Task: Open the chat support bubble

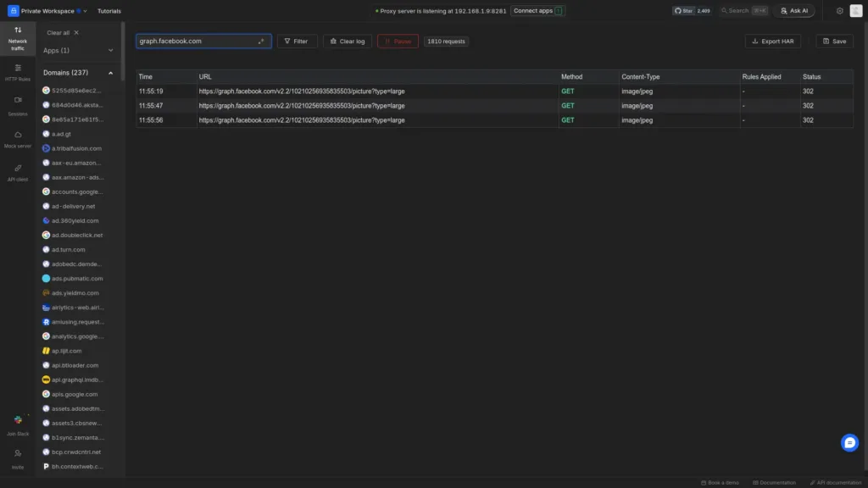Action: 849,442
